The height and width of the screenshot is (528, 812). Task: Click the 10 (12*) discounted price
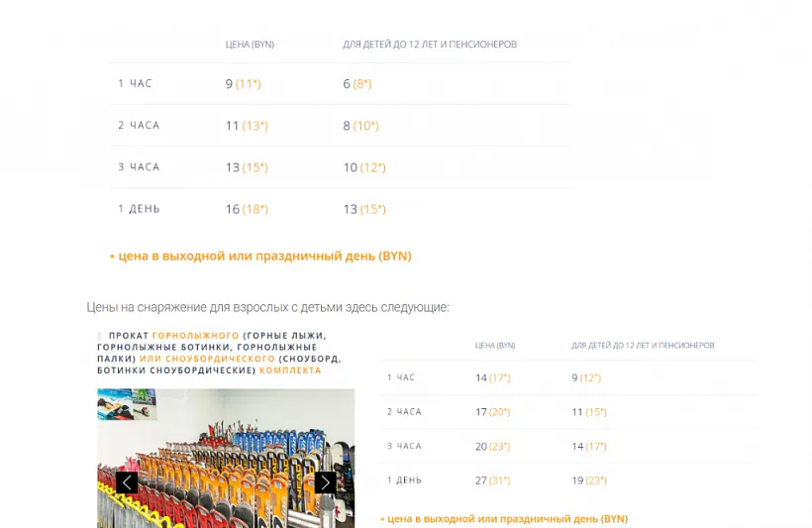(x=363, y=167)
